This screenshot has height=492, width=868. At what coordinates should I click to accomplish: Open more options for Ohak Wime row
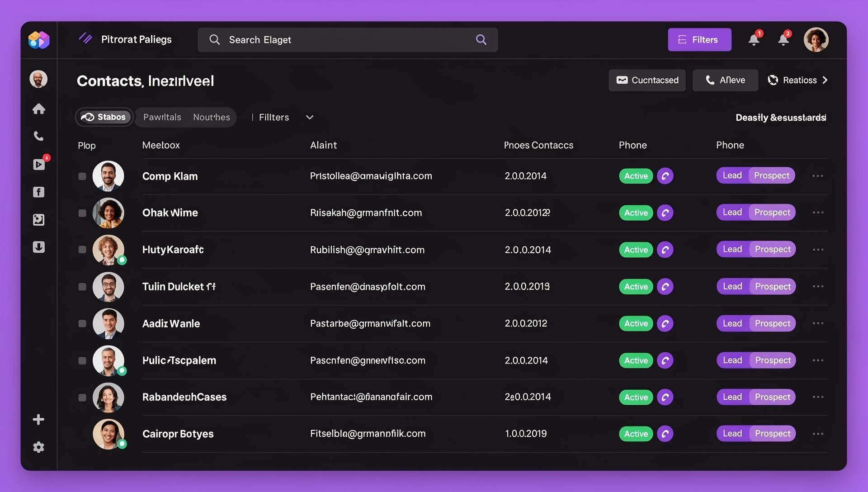[818, 213]
